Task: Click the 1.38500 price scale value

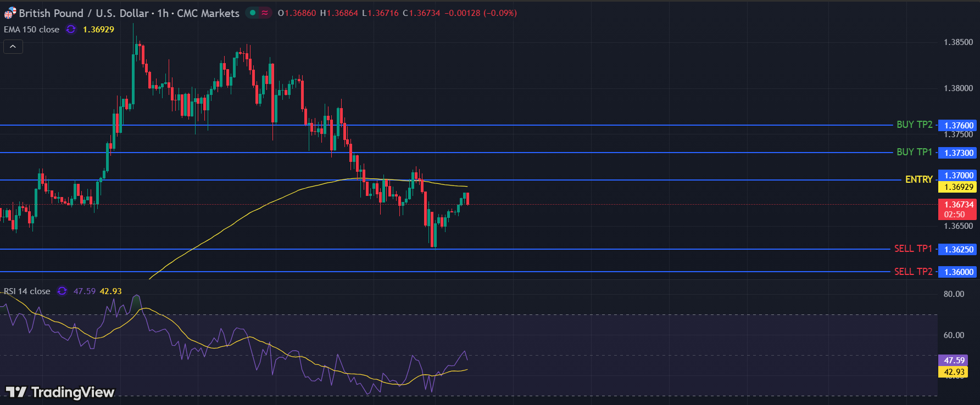Action: point(957,42)
